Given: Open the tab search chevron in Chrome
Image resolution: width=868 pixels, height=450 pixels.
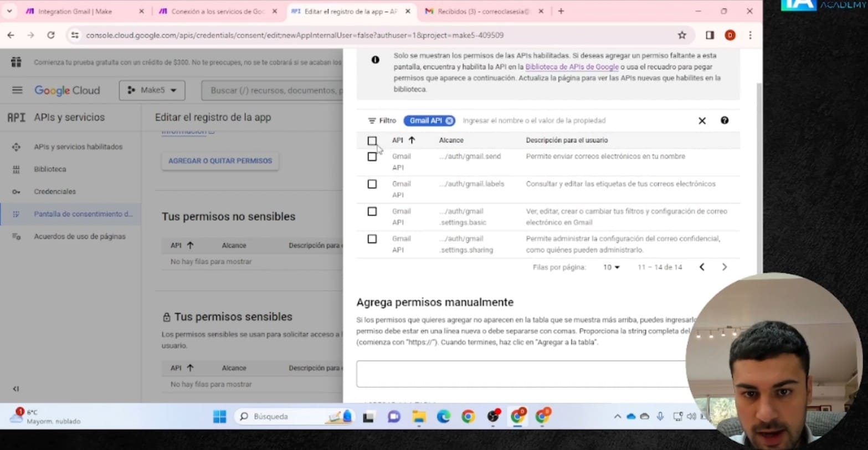Looking at the screenshot, I should [9, 11].
